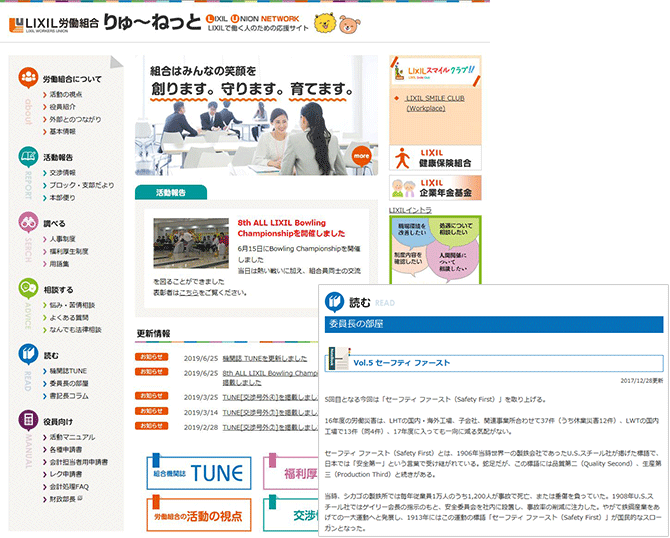Open the 基本情報 sidebar link
This screenshot has height=538, width=670.
click(62, 132)
